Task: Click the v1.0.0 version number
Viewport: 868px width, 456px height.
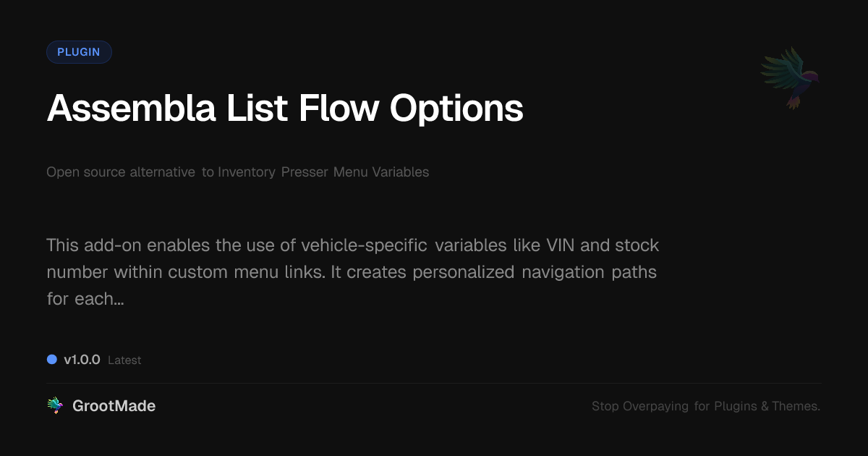Action: coord(82,360)
